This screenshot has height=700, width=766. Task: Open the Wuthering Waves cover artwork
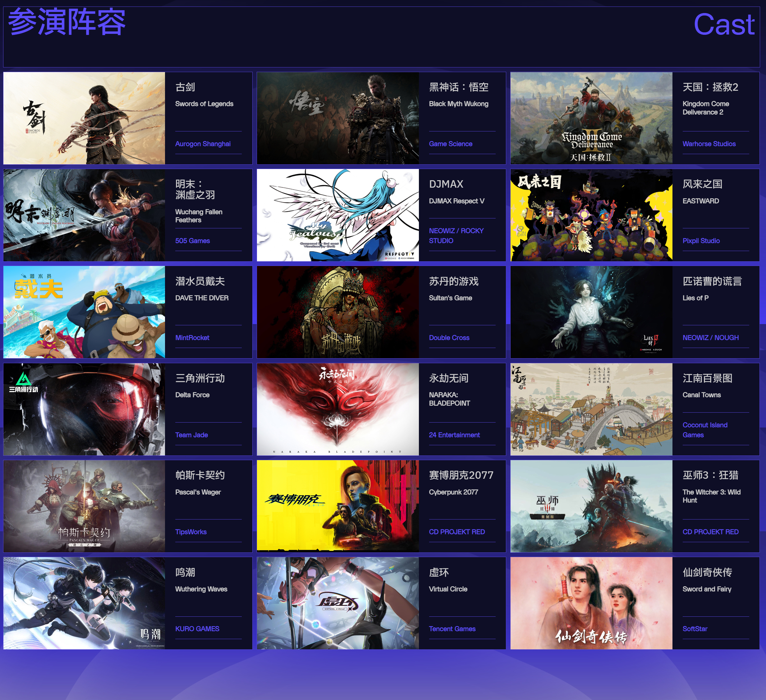click(84, 603)
